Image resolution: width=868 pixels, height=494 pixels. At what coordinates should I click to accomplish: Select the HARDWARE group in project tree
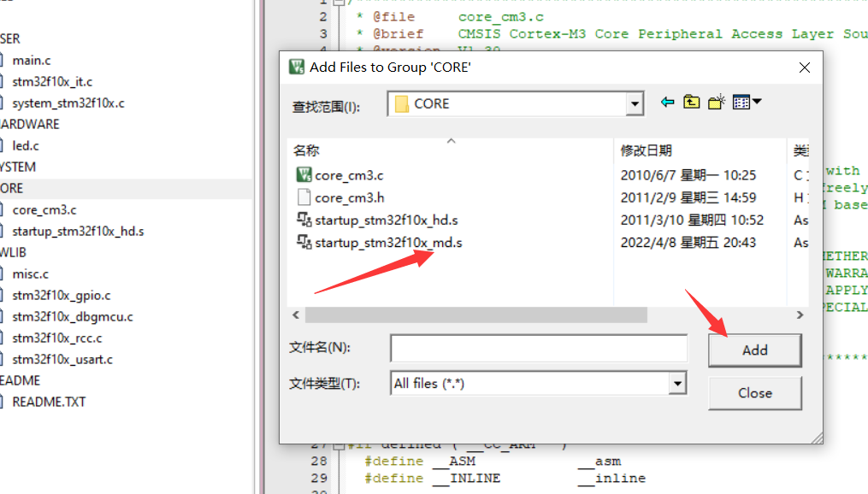click(x=29, y=125)
